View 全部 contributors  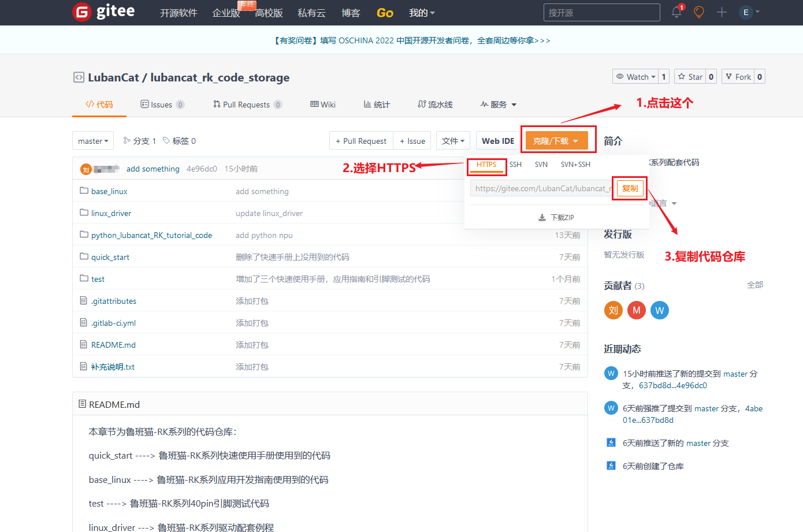point(755,285)
